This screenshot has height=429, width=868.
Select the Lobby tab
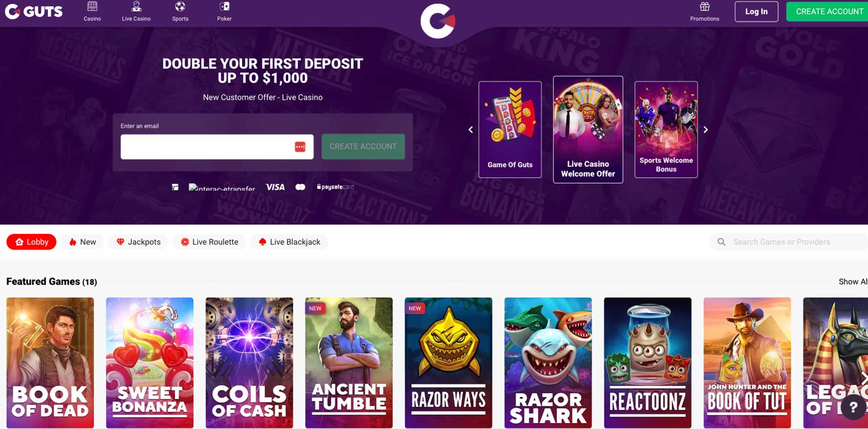(31, 242)
